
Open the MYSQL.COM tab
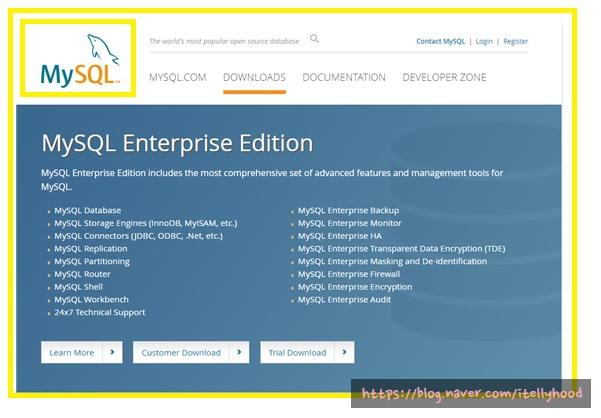point(177,77)
